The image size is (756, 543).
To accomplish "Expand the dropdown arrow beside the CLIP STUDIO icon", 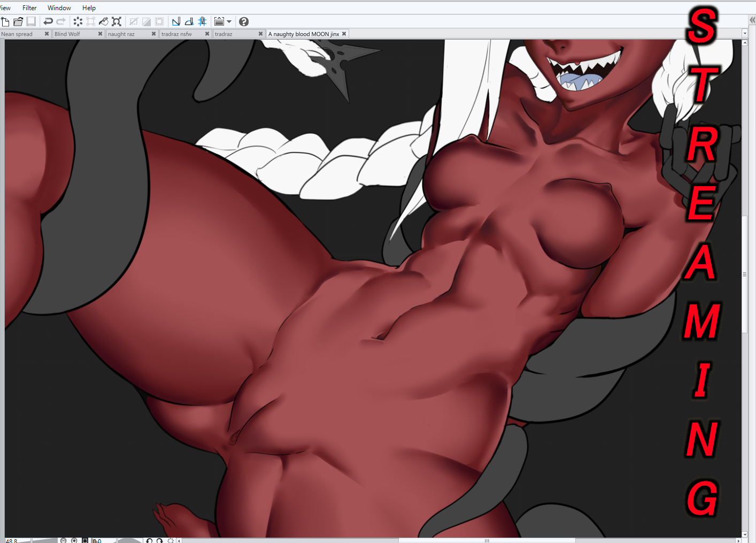I will [x=229, y=21].
